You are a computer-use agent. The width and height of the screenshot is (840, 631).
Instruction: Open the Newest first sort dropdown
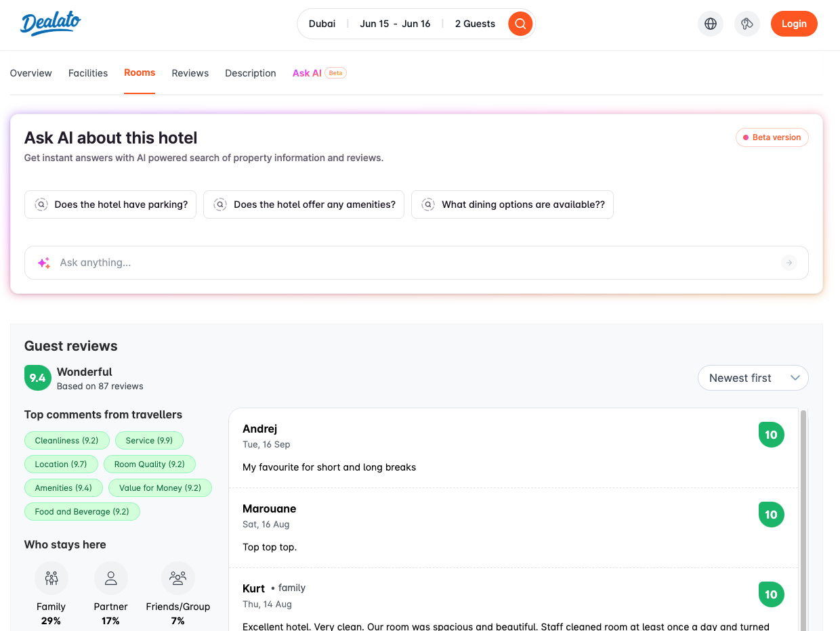tap(753, 378)
